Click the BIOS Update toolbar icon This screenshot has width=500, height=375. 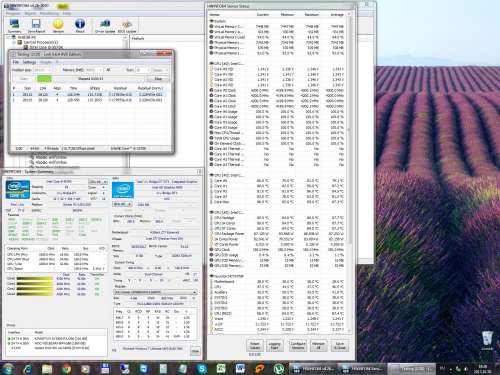click(x=127, y=26)
